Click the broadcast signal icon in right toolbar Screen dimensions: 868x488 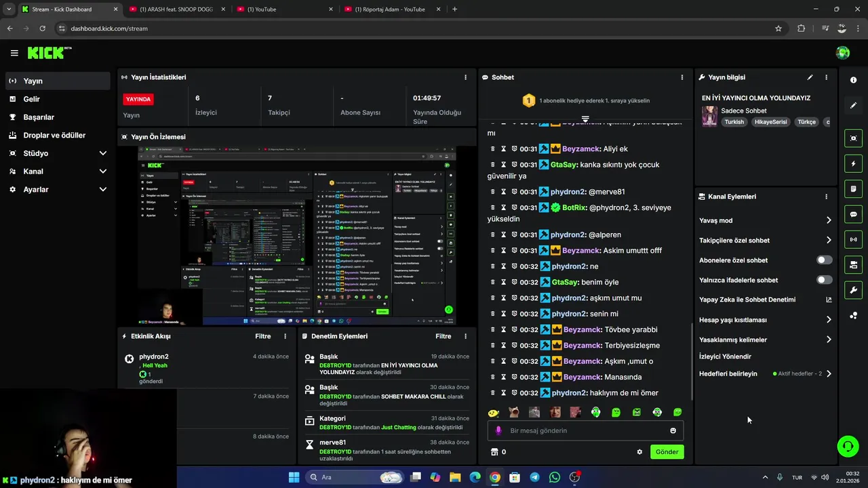click(x=853, y=239)
